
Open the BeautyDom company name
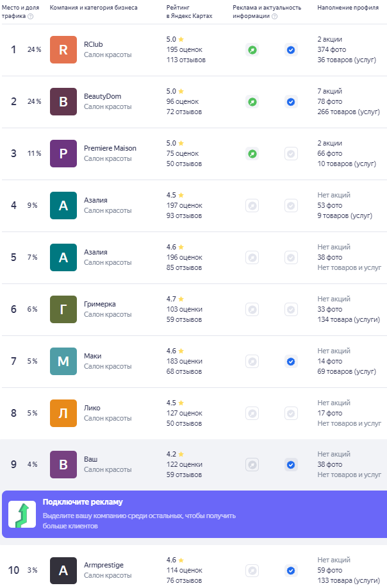(x=103, y=96)
